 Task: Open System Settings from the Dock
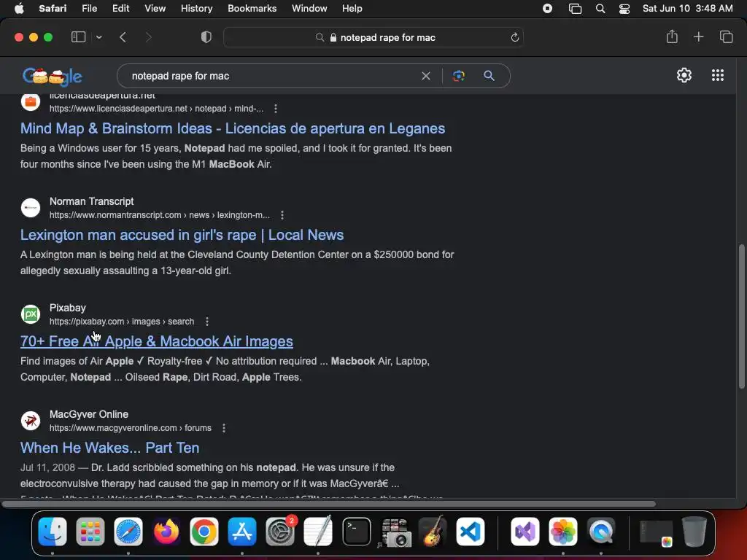[280, 532]
